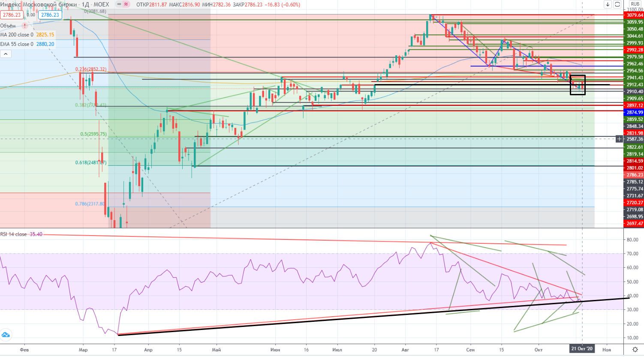Select the MA 200 close indicator label
This screenshot has height=357, width=644.
point(16,35)
